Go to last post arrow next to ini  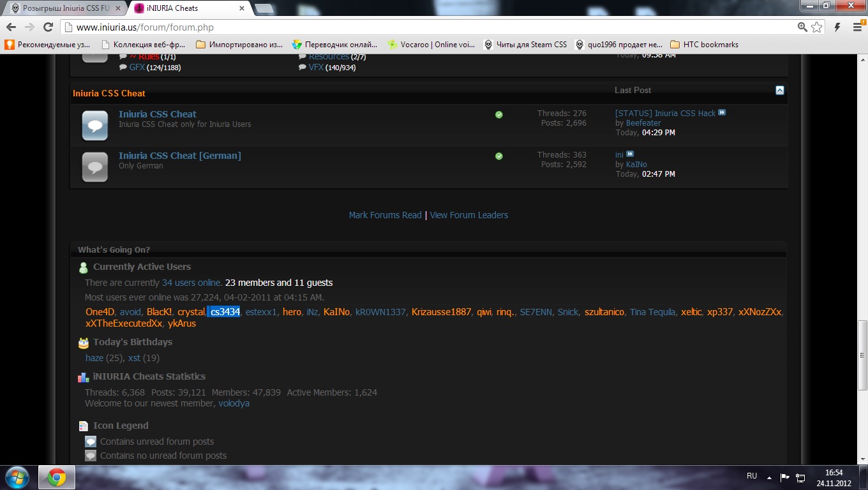(630, 154)
